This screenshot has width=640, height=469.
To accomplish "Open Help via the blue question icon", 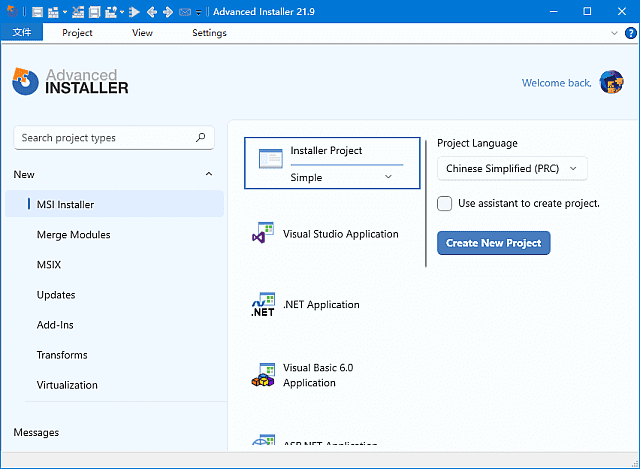I will coord(631,33).
